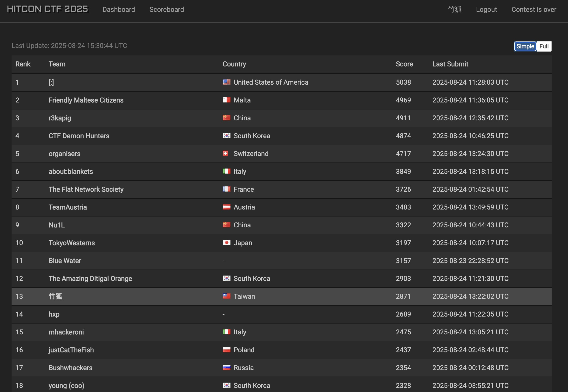This screenshot has height=392, width=568.
Task: Switch scoreboard to Full view
Action: point(544,46)
